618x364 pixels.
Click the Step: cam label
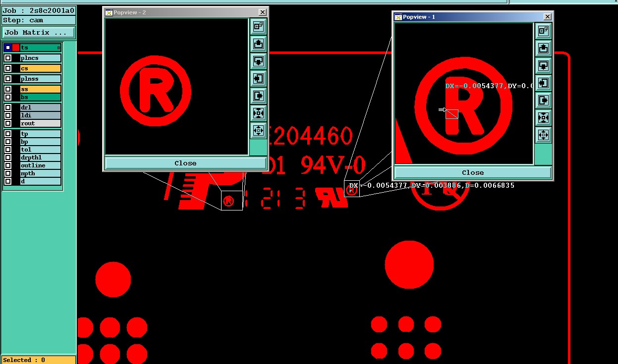click(39, 20)
